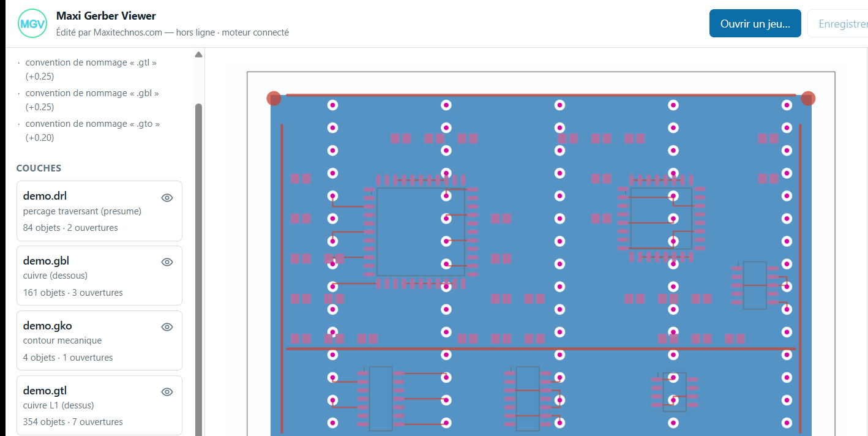This screenshot has height=436, width=868.
Task: Hide the demo.drl layer with its eye icon
Action: coord(167,198)
